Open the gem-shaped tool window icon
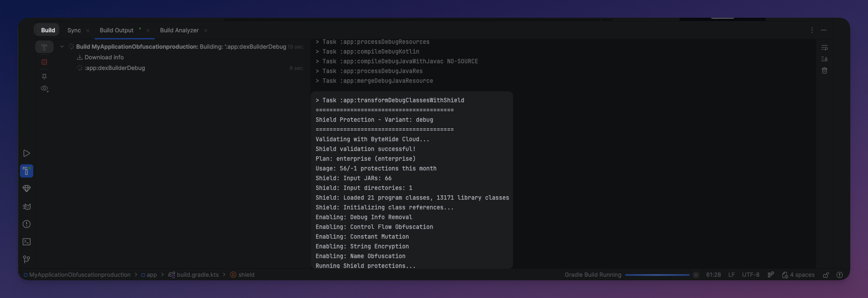The width and height of the screenshot is (868, 298). click(x=27, y=189)
